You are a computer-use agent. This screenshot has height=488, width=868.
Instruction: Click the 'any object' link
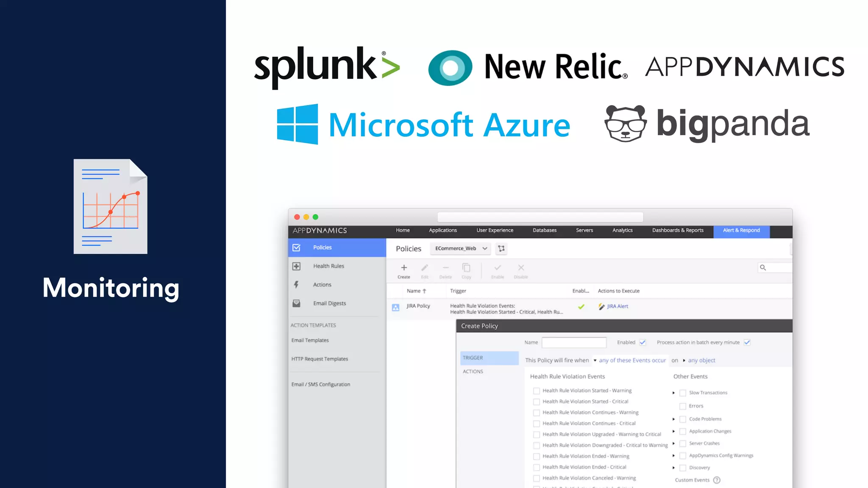701,360
